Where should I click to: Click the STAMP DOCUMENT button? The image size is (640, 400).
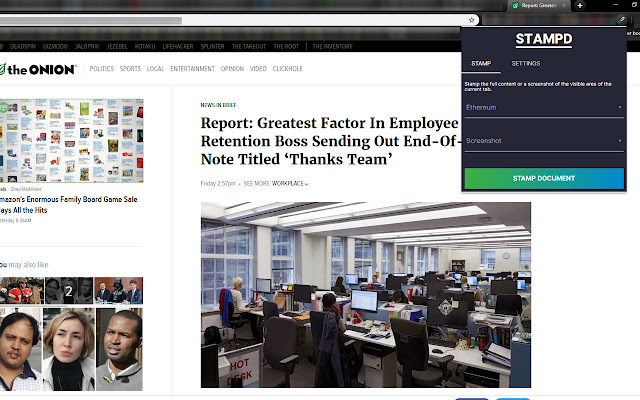pos(544,178)
